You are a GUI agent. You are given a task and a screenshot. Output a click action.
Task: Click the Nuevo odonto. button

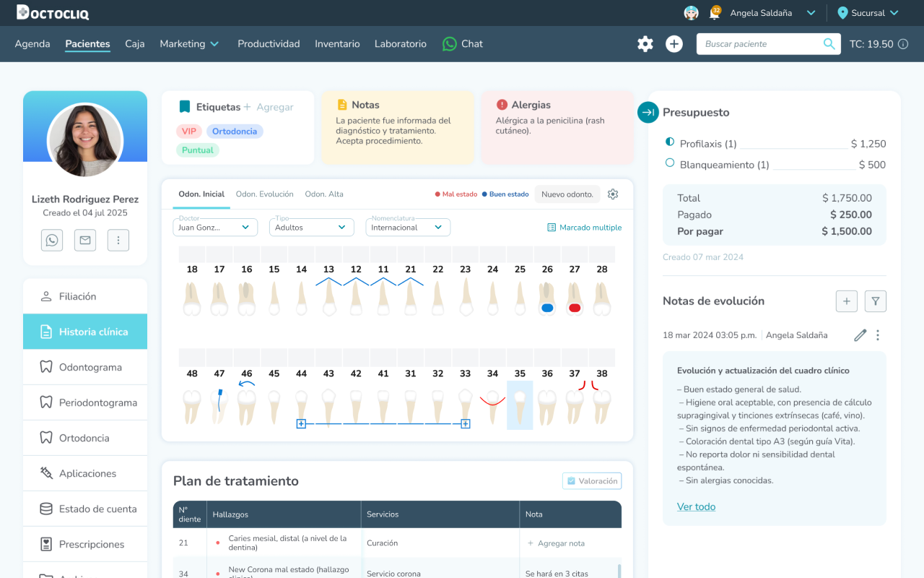(x=567, y=194)
